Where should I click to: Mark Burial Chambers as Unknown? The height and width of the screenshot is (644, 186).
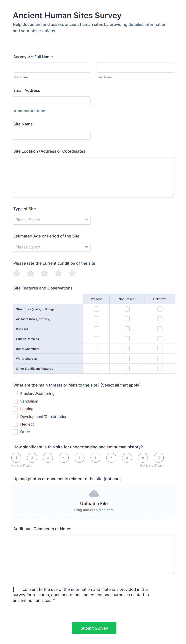click(160, 349)
